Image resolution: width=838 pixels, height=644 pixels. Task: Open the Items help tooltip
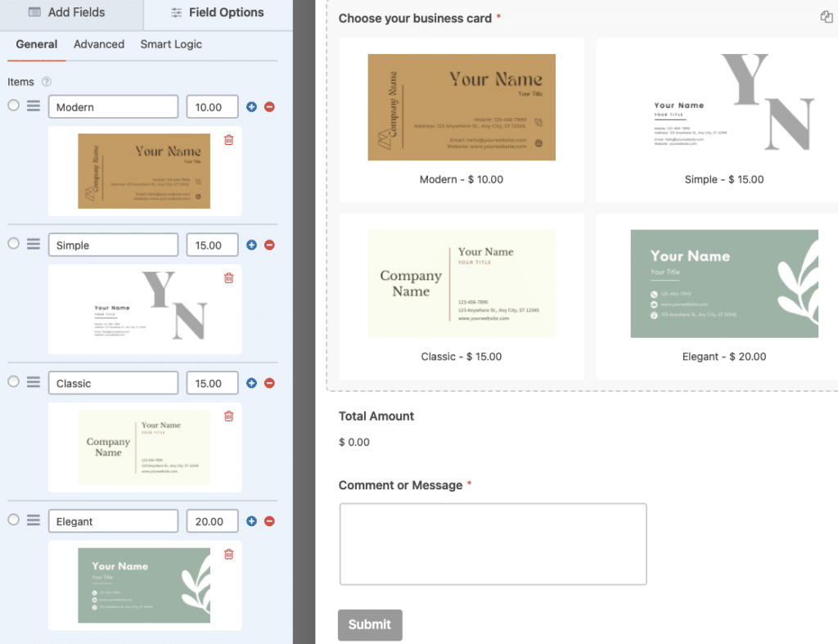pyautogui.click(x=47, y=82)
